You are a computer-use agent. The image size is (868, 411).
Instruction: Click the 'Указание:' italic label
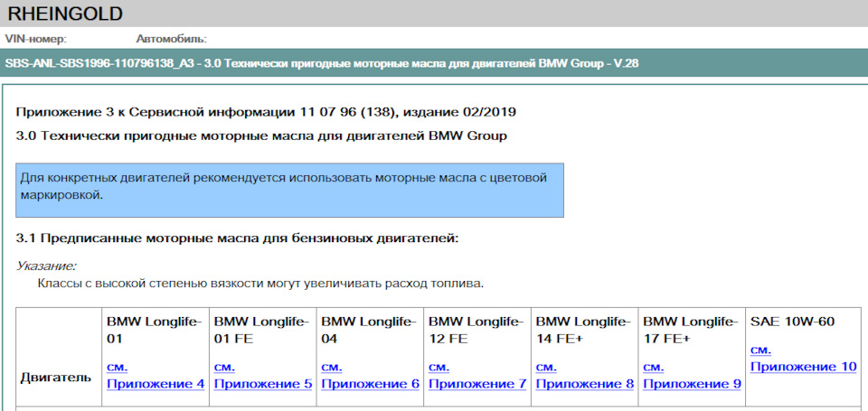pos(46,266)
